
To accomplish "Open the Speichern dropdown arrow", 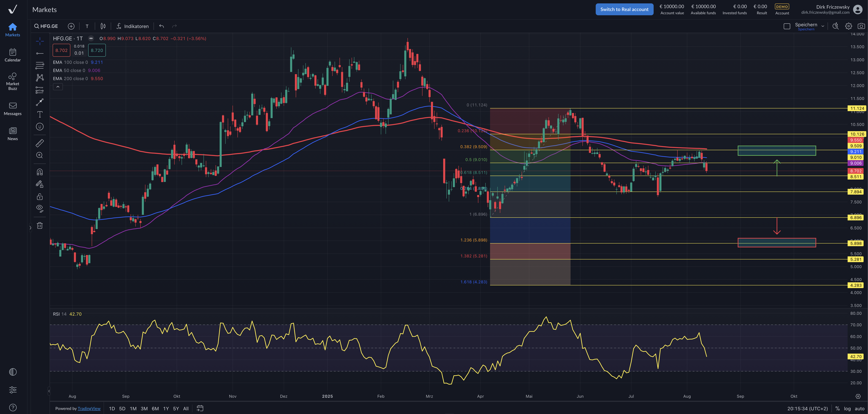I will [822, 26].
